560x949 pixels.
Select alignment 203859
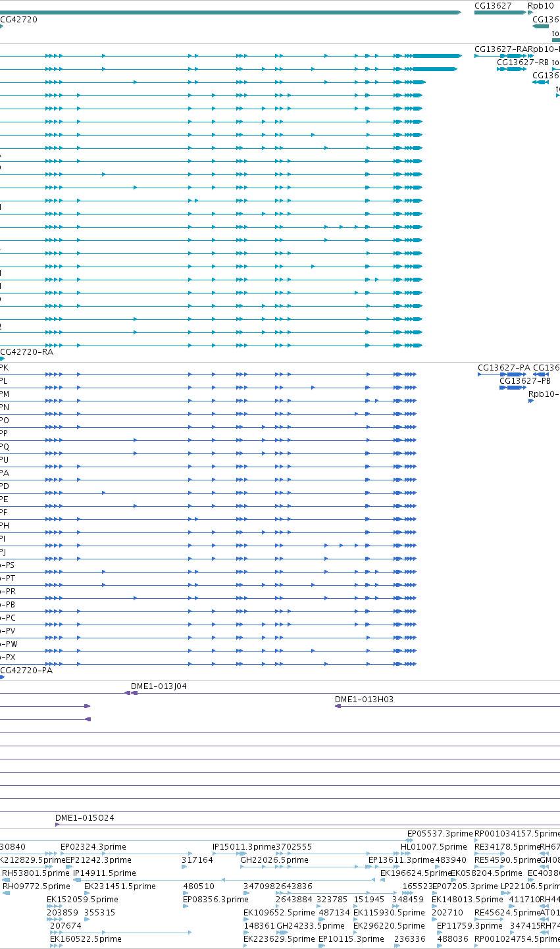63,913
